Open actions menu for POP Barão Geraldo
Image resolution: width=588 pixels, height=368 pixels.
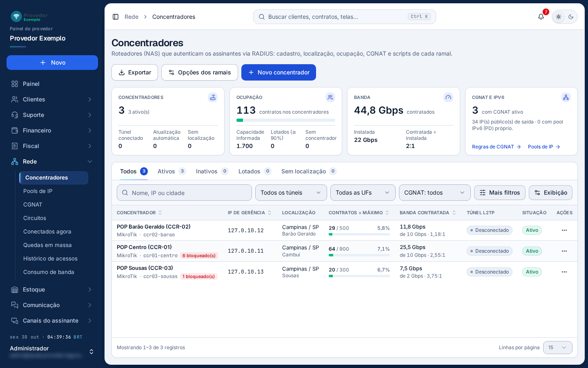click(564, 230)
